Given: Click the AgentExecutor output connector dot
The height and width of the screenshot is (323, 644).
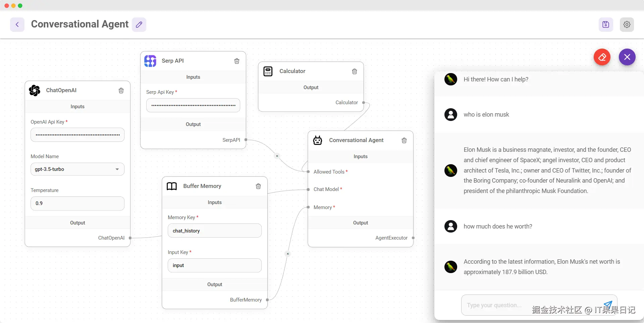Looking at the screenshot, I should click(x=413, y=238).
